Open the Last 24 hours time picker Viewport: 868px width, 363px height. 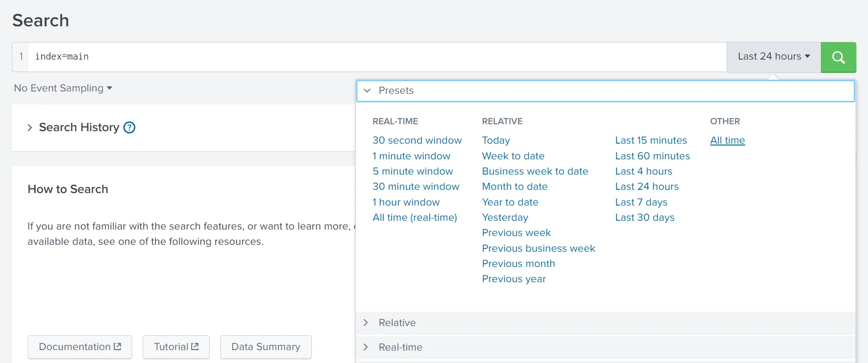pos(774,57)
